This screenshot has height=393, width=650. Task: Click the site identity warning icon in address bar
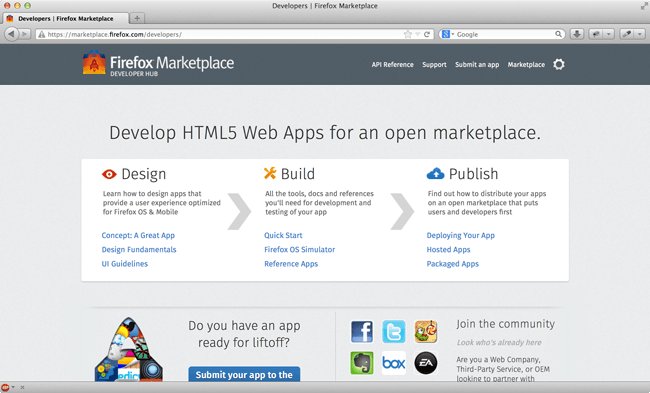tap(41, 34)
